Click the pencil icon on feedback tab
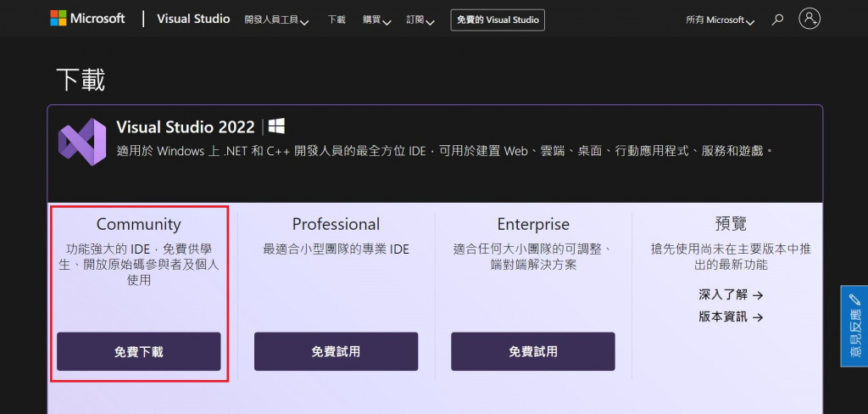The width and height of the screenshot is (868, 414). [854, 299]
